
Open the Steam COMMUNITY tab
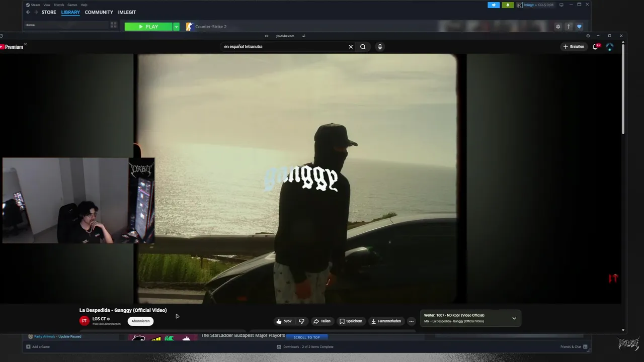point(99,12)
